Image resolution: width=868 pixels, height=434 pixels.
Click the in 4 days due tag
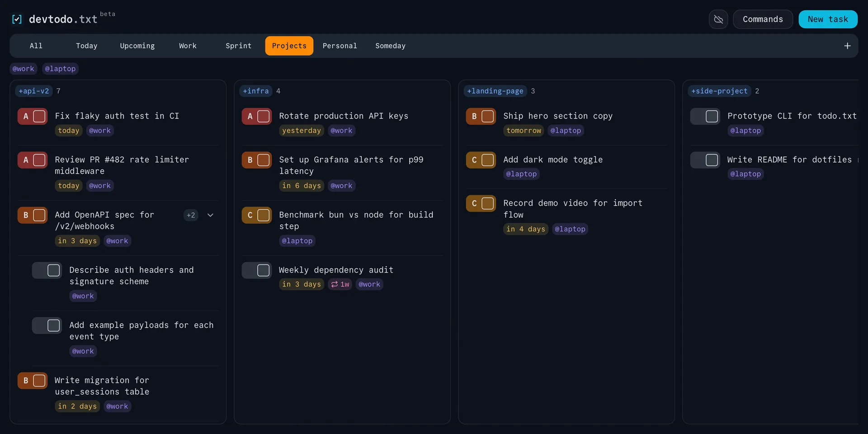click(x=526, y=229)
